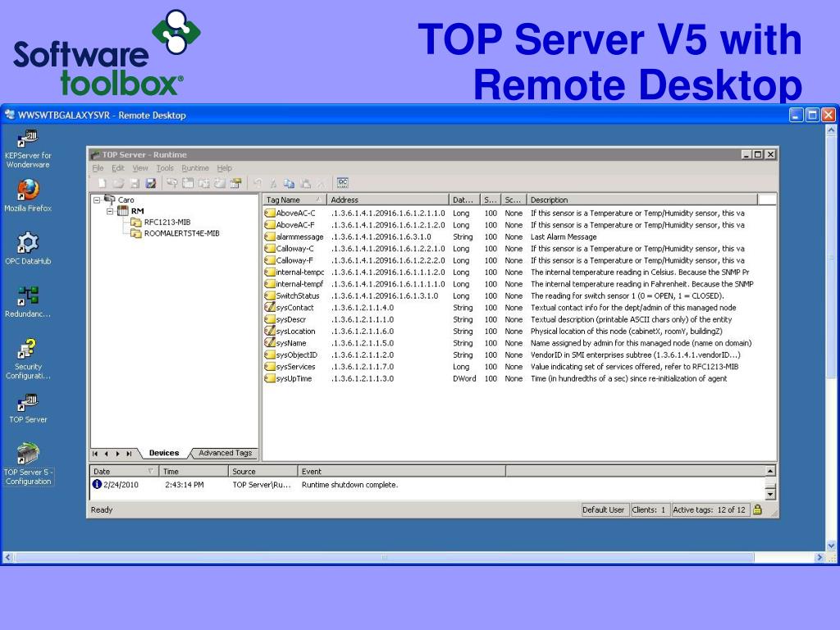Click the New Channel toolbar icon
This screenshot has height=630, width=840.
tap(171, 183)
